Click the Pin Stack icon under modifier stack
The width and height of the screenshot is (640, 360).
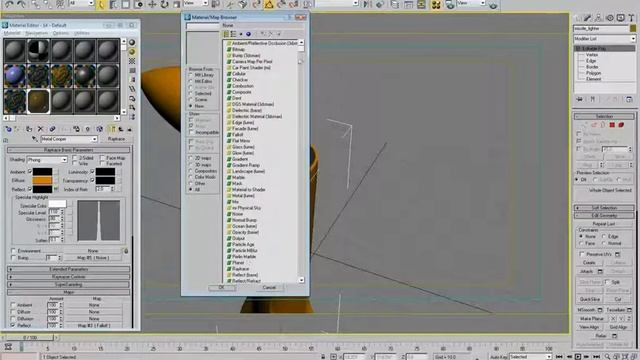(x=579, y=99)
